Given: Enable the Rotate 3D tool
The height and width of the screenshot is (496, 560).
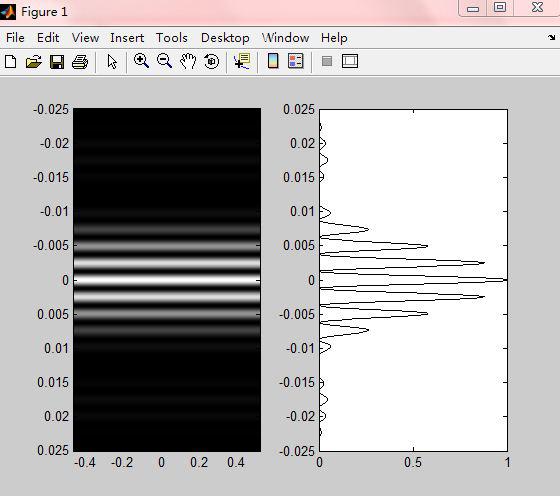Looking at the screenshot, I should (211, 61).
